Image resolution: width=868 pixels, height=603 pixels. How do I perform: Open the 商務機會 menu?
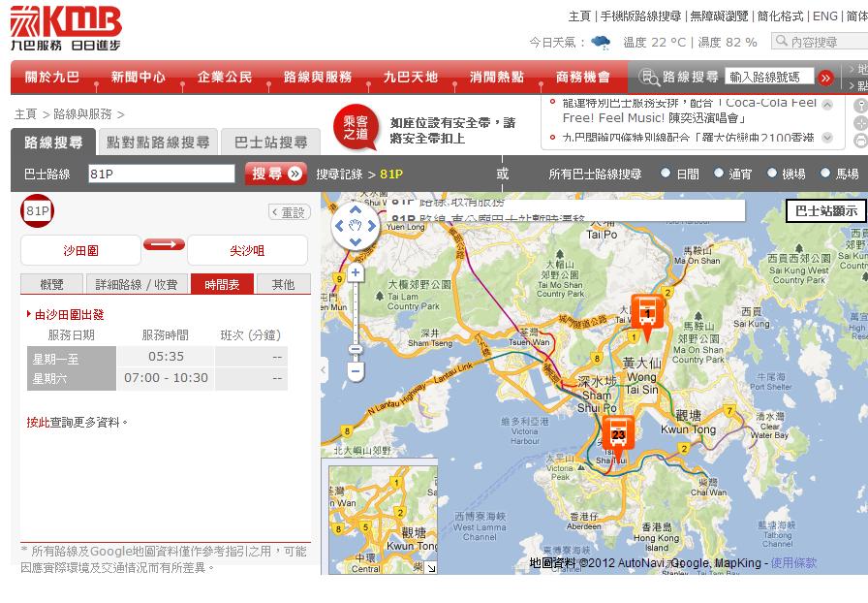coord(583,77)
